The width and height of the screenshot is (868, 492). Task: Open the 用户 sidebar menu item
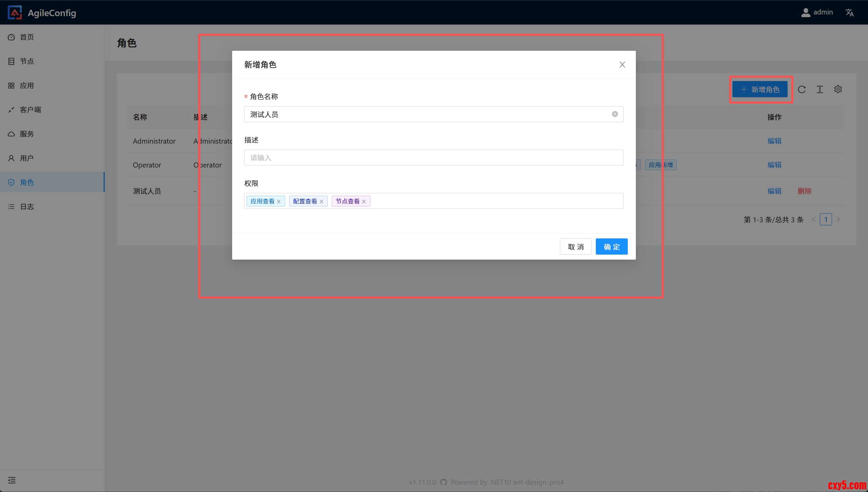pyautogui.click(x=26, y=158)
